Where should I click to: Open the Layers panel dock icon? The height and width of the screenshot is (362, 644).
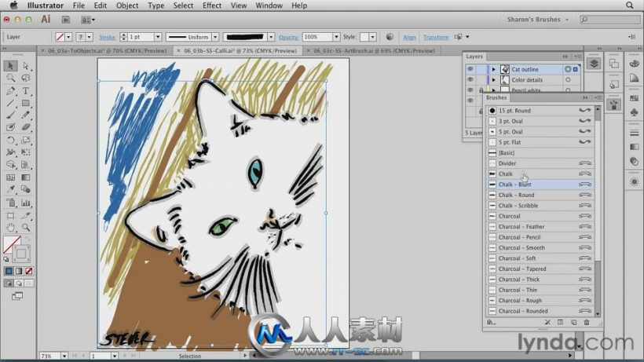(x=594, y=63)
